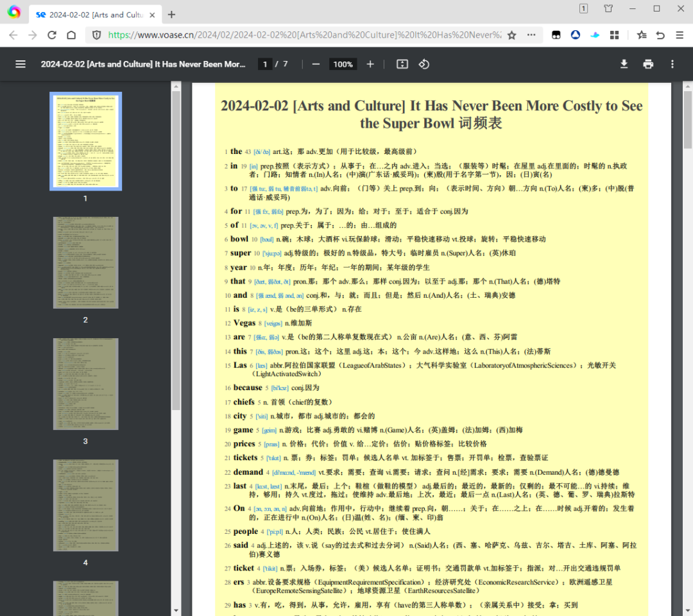Reload the current page
This screenshot has width=693, height=616.
pyautogui.click(x=52, y=35)
